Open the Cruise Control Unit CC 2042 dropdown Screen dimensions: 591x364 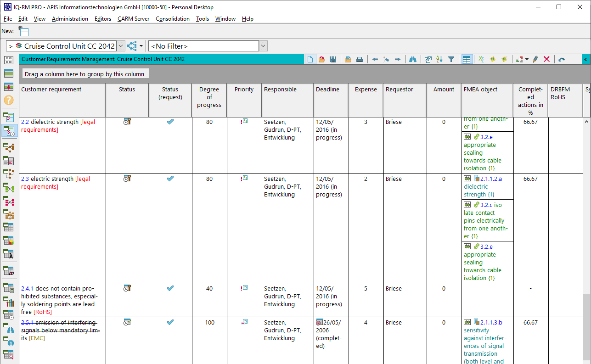pyautogui.click(x=121, y=46)
